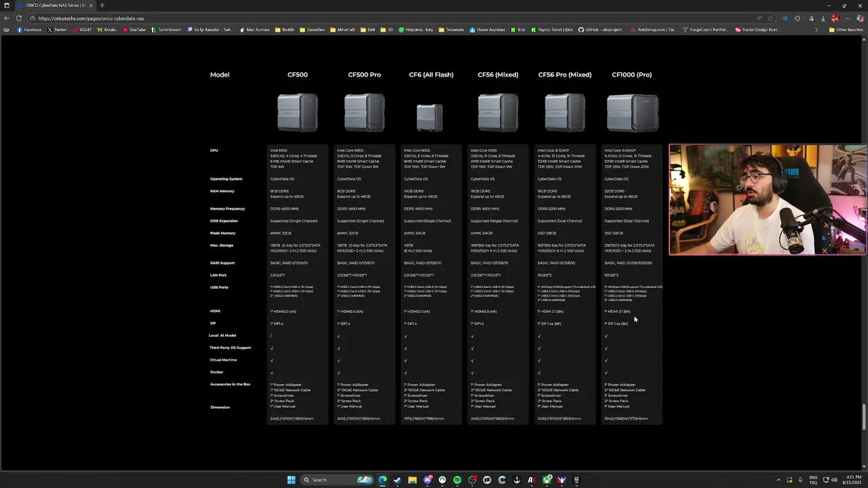Click the Local AI Model row label
This screenshot has width=868, height=488.
(x=222, y=335)
